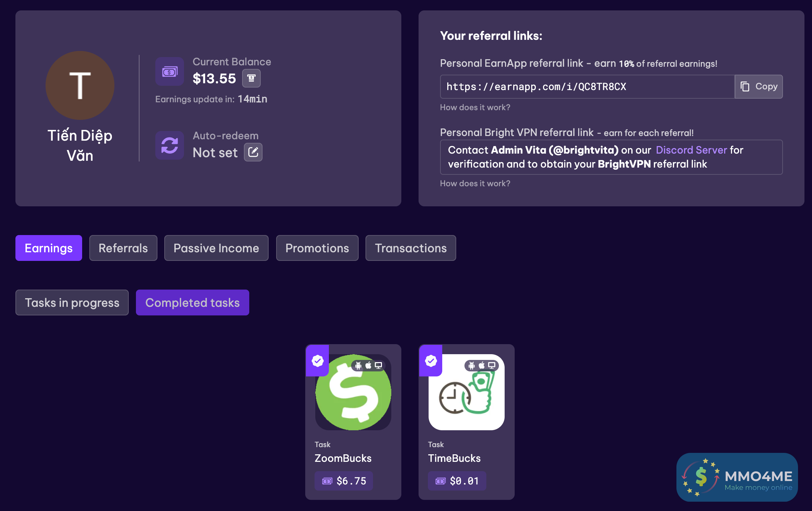Copy the EarnApp referral link

pyautogui.click(x=759, y=86)
